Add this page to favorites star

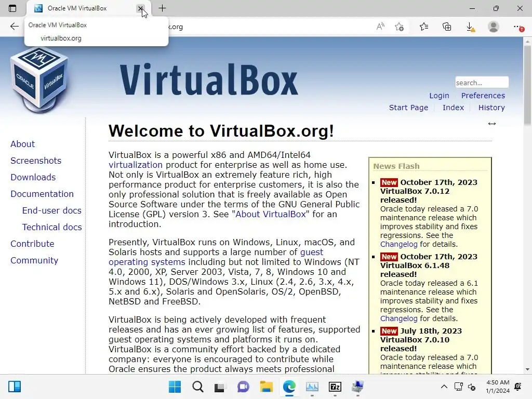(400, 26)
